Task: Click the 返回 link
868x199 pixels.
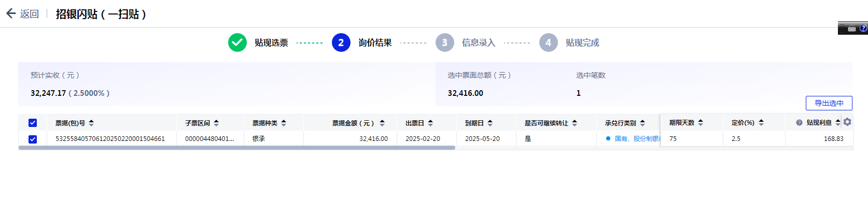Action: tap(30, 14)
